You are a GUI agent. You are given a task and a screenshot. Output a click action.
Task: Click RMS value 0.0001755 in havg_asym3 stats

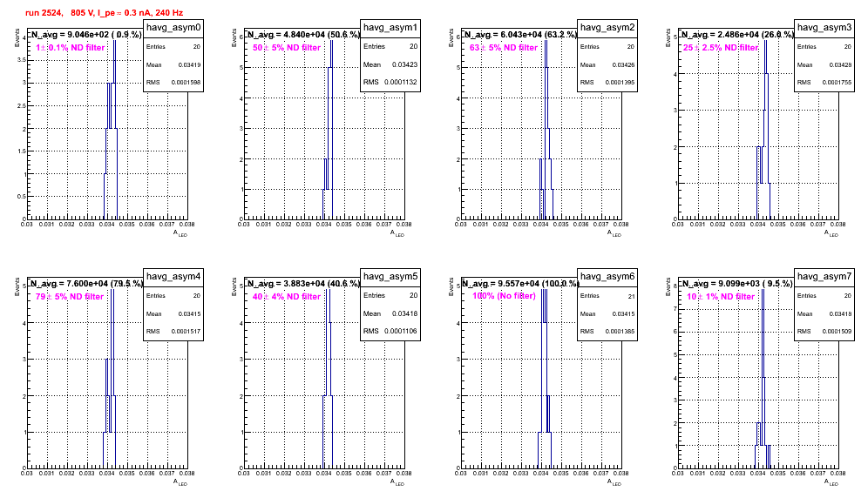tap(837, 83)
